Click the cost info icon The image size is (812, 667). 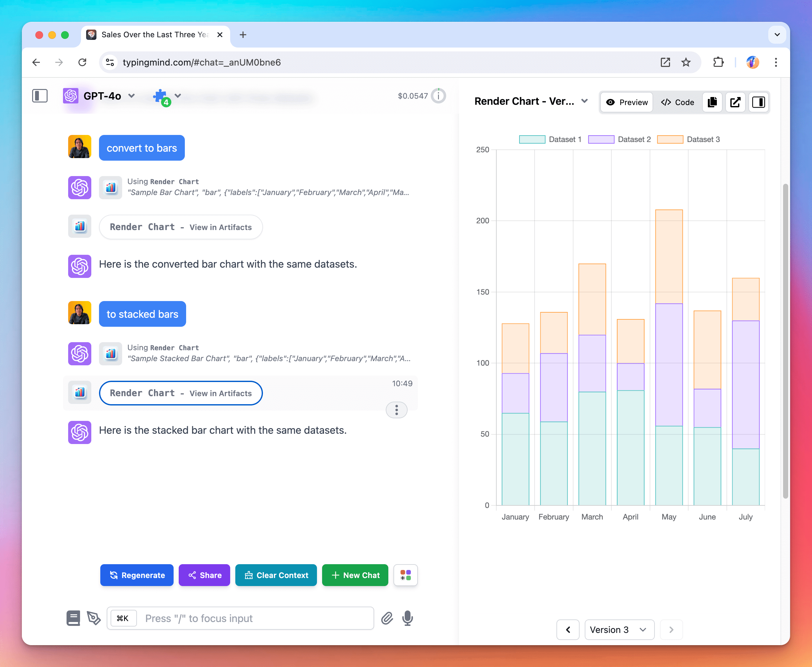click(438, 96)
